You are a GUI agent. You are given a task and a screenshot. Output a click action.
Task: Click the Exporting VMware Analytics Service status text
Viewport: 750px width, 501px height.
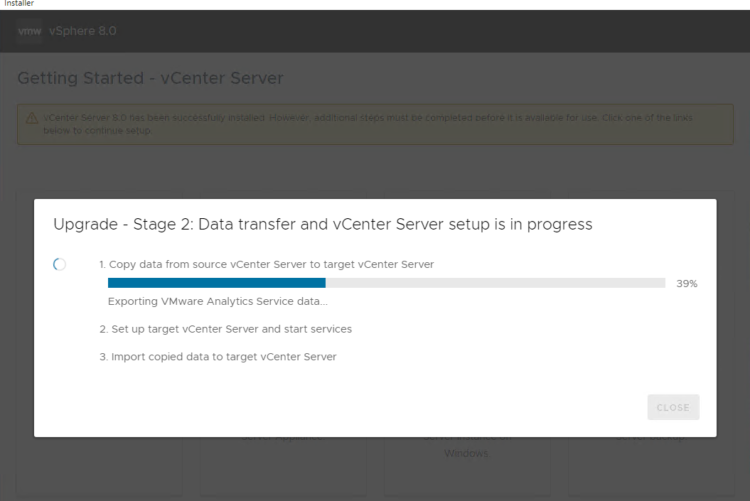tap(218, 301)
